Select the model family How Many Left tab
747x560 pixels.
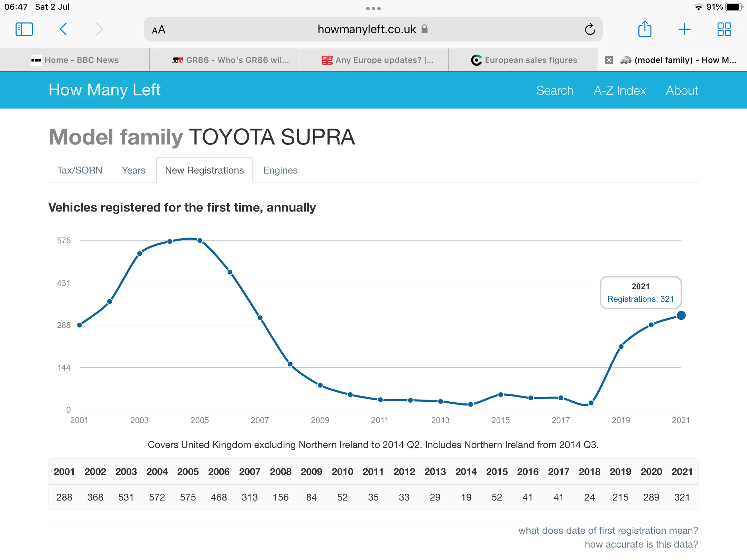pyautogui.click(x=672, y=60)
